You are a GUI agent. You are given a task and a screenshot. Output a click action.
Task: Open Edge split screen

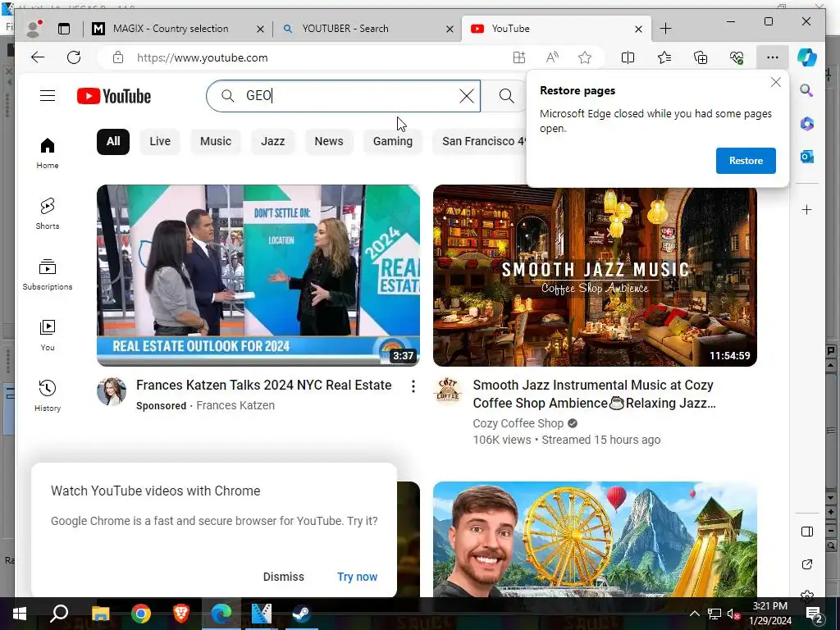click(x=628, y=57)
